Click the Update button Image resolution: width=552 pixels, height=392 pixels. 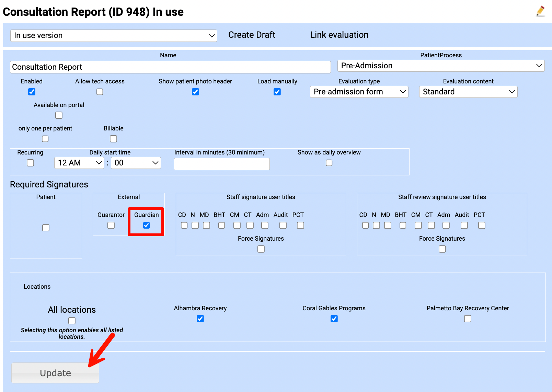(55, 373)
